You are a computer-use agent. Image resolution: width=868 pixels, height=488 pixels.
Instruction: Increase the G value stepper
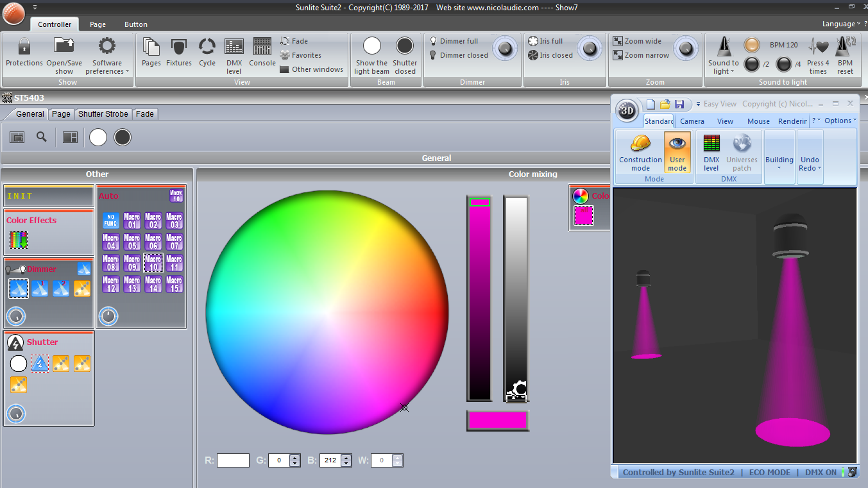[x=294, y=457]
